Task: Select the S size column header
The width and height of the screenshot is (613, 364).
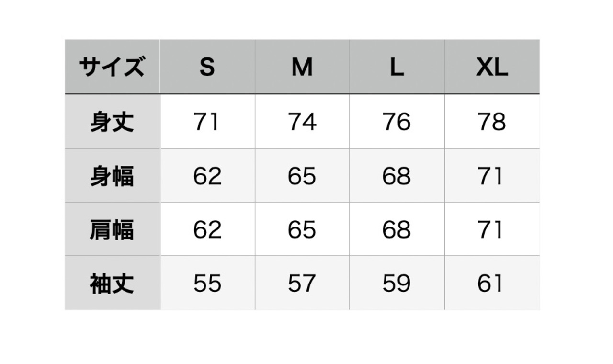Action: click(x=207, y=67)
